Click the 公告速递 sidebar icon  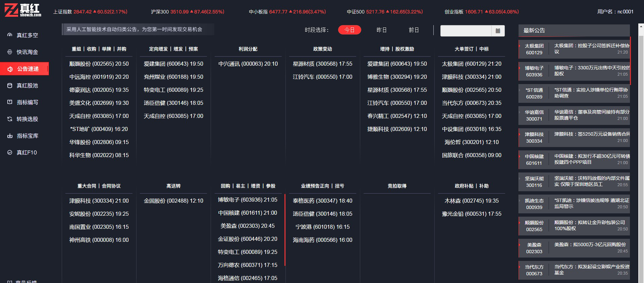click(10, 69)
